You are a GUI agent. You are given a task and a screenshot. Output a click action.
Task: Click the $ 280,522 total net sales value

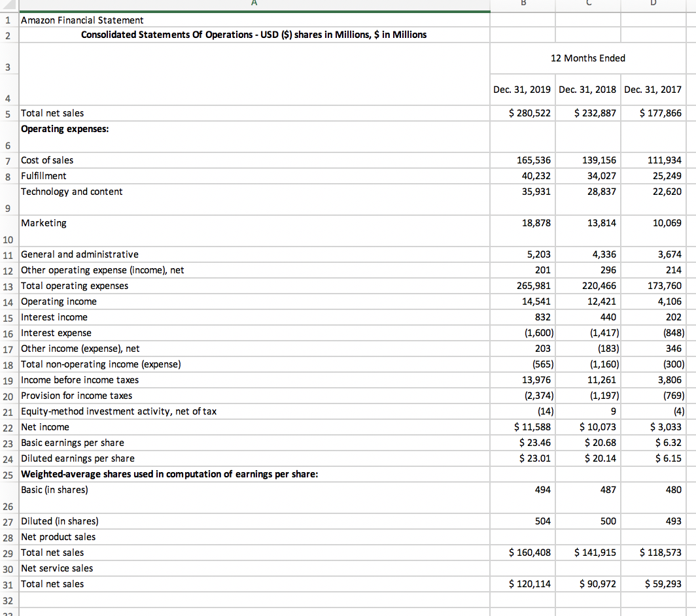tap(530, 113)
